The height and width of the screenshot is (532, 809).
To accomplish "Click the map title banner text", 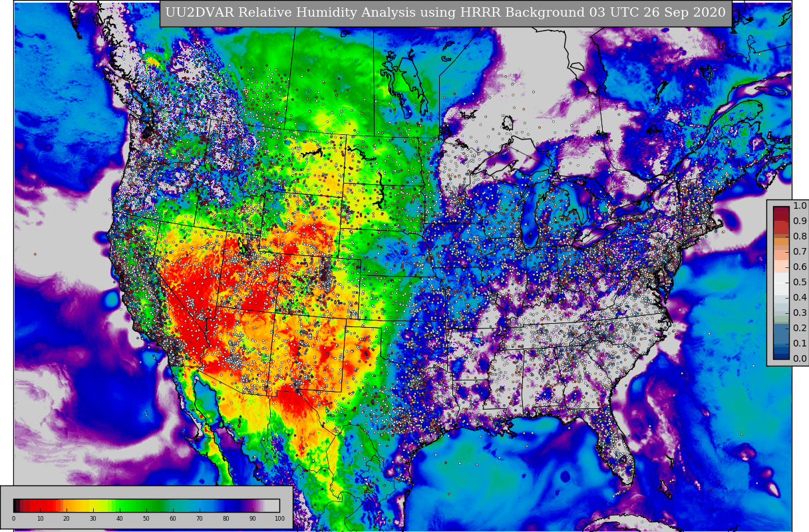I will 446,13.
